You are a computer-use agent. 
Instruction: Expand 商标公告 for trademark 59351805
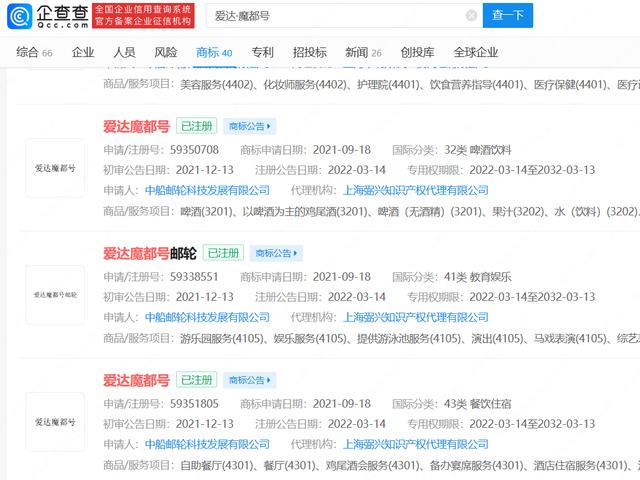click(250, 380)
